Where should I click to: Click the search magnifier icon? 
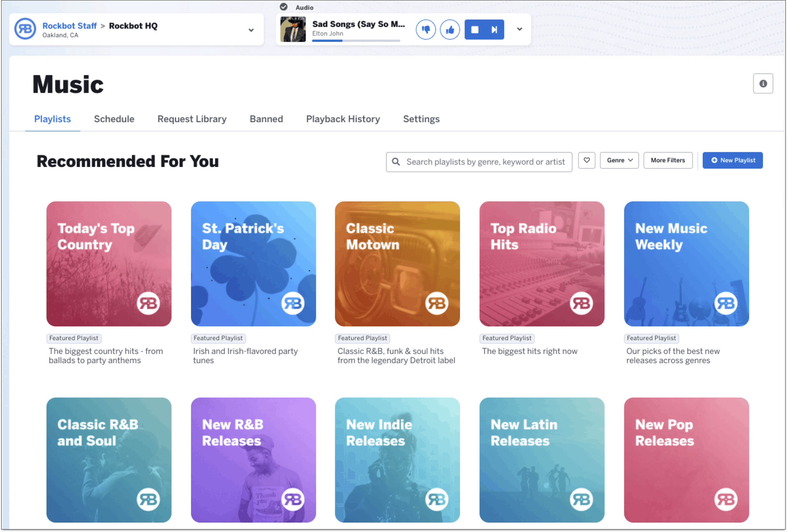coord(396,162)
